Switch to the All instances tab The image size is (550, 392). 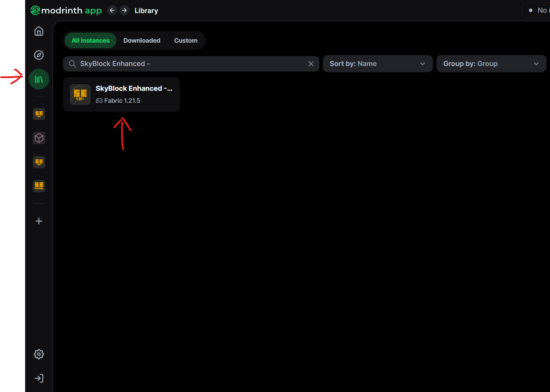(x=91, y=41)
